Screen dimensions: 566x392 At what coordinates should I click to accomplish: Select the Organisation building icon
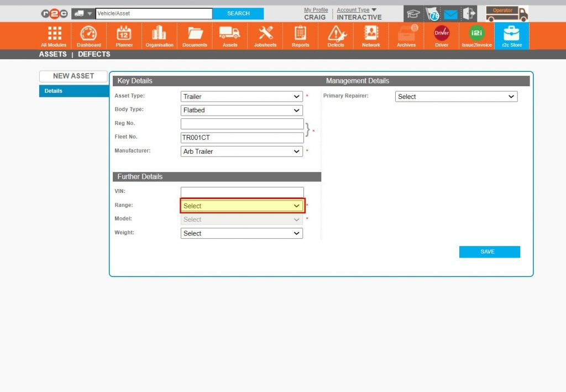tap(159, 32)
